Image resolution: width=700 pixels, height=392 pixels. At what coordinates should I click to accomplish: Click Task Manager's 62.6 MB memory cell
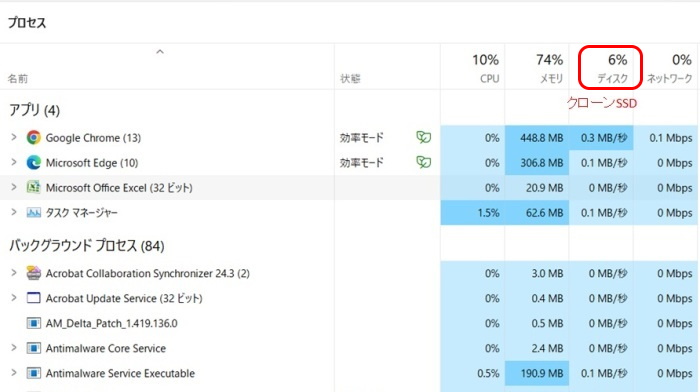pyautogui.click(x=537, y=213)
